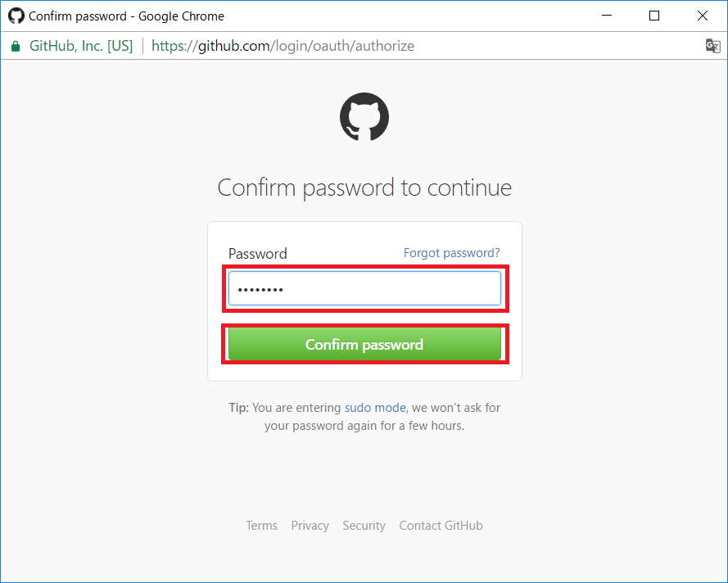
Task: Focus the Password input field
Action: (x=364, y=289)
